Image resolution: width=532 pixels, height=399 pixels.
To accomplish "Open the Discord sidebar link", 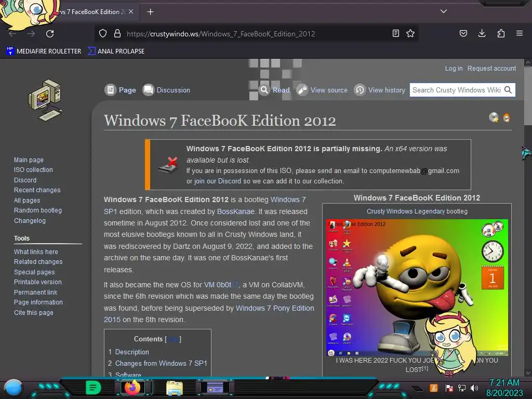I will tap(25, 180).
